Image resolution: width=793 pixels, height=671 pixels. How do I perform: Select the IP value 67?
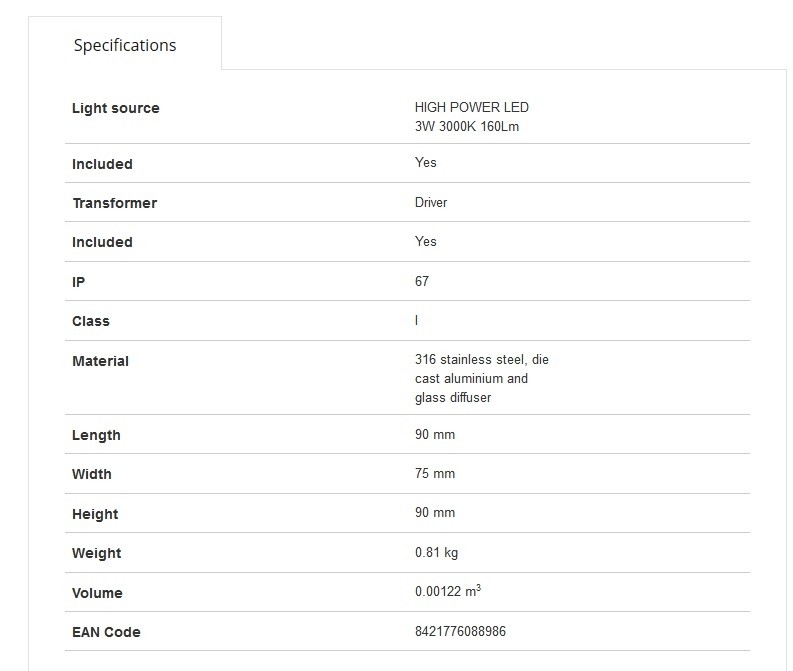coord(422,281)
